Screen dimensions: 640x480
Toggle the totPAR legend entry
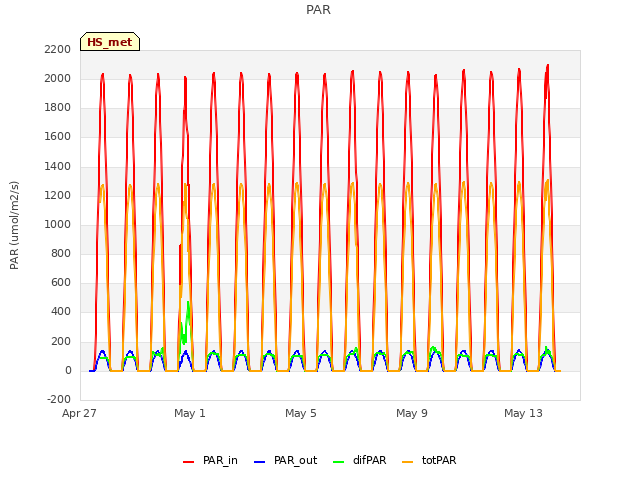(429, 460)
